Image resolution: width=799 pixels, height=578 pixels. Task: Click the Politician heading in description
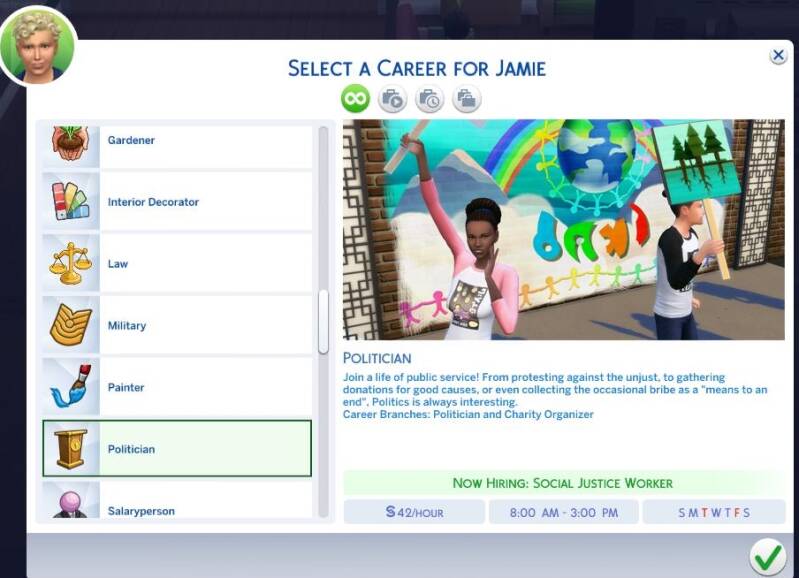(x=377, y=358)
